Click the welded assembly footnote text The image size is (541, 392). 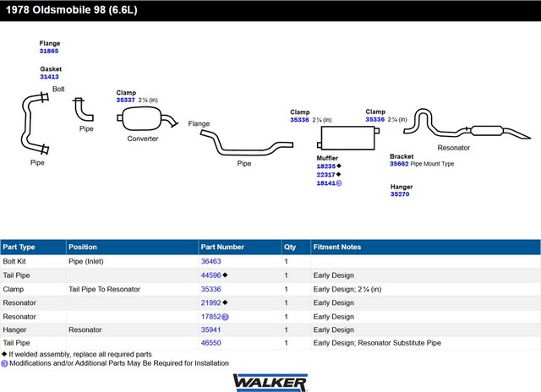coord(80,354)
